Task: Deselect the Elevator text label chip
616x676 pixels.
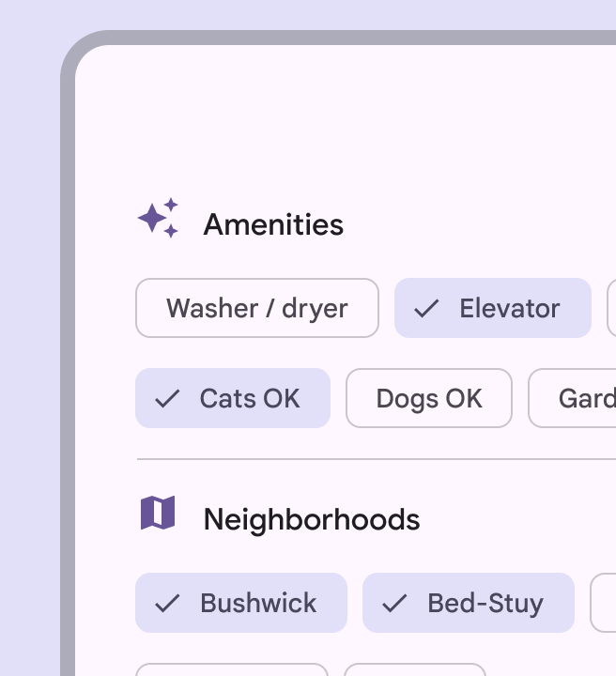Action: click(509, 308)
